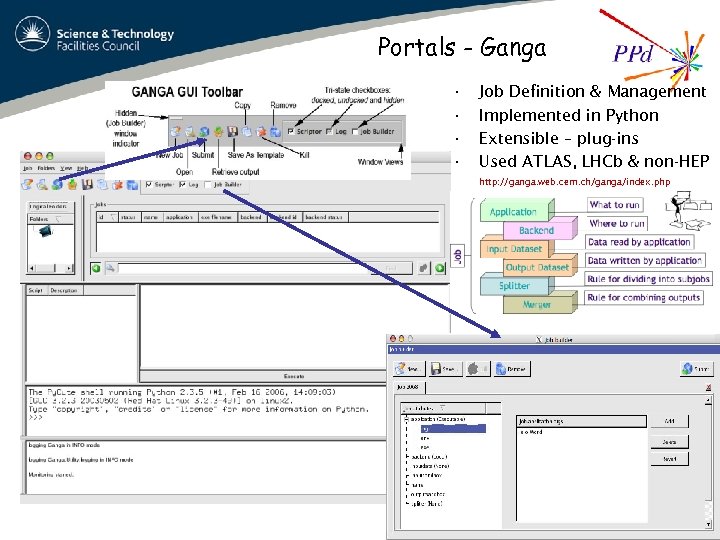The image size is (720, 540).
Task: Click backend status column header in Jobs table
Action: point(325,217)
